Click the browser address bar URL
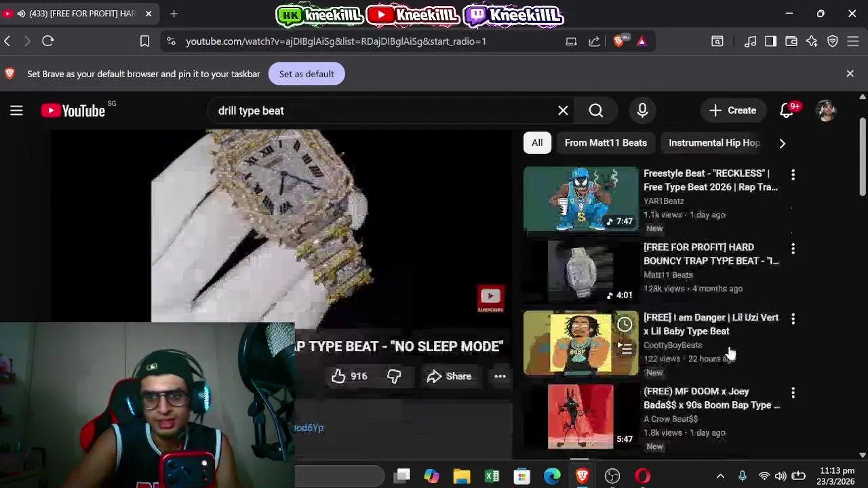Viewport: 868px width, 488px height. click(x=336, y=41)
